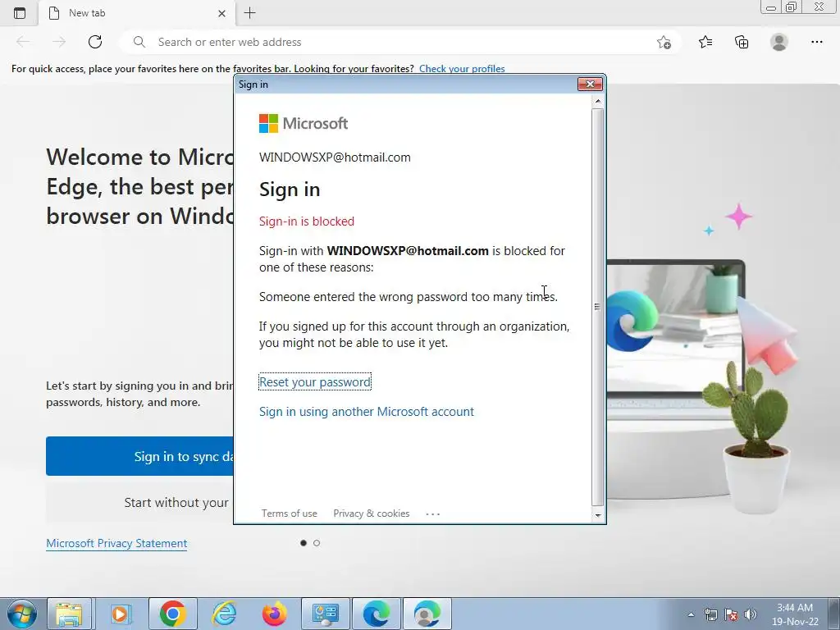Image resolution: width=840 pixels, height=630 pixels.
Task: Open the Collections icon in toolbar
Action: [742, 42]
